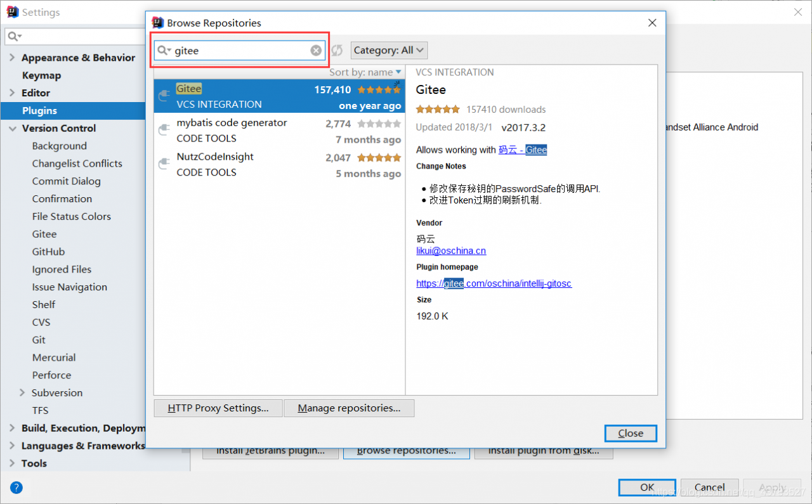Open Gitee settings under Version Control
Image resolution: width=812 pixels, height=504 pixels.
[44, 234]
